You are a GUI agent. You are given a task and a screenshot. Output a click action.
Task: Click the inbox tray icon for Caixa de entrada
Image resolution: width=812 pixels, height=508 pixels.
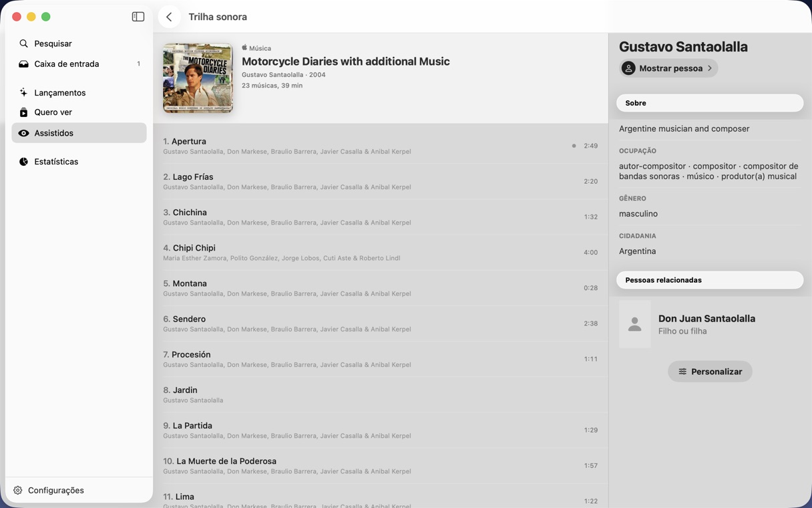23,64
